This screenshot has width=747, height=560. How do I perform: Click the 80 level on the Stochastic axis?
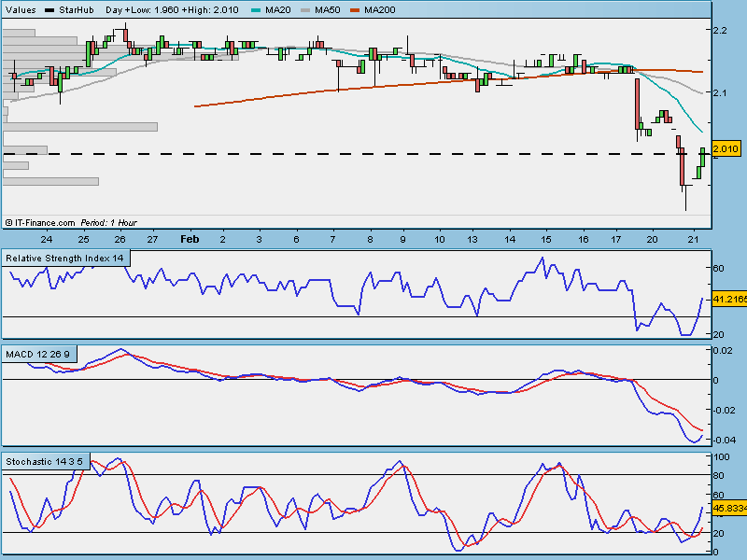pyautogui.click(x=718, y=475)
